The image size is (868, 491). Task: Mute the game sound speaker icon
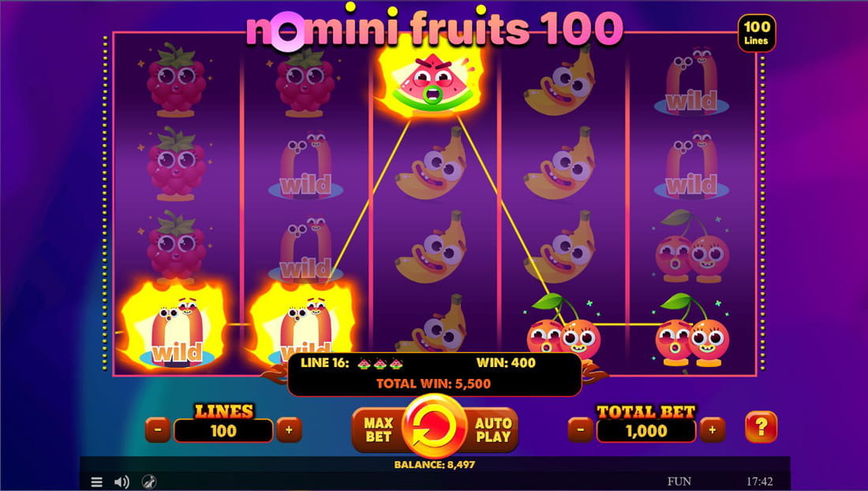(122, 482)
